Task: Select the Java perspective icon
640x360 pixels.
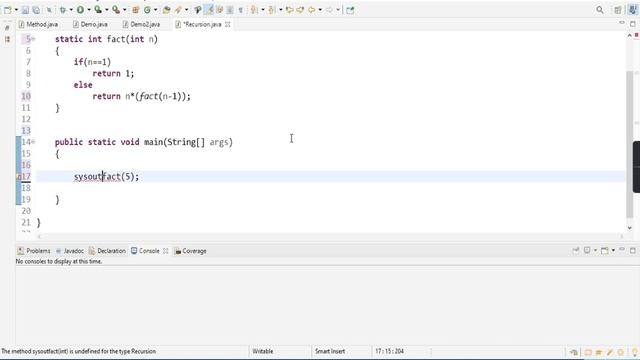Action: (x=633, y=10)
